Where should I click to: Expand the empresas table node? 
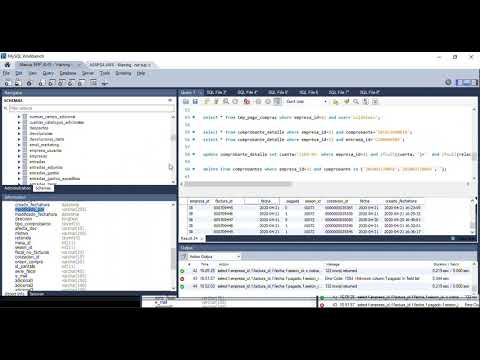pyautogui.click(x=19, y=156)
